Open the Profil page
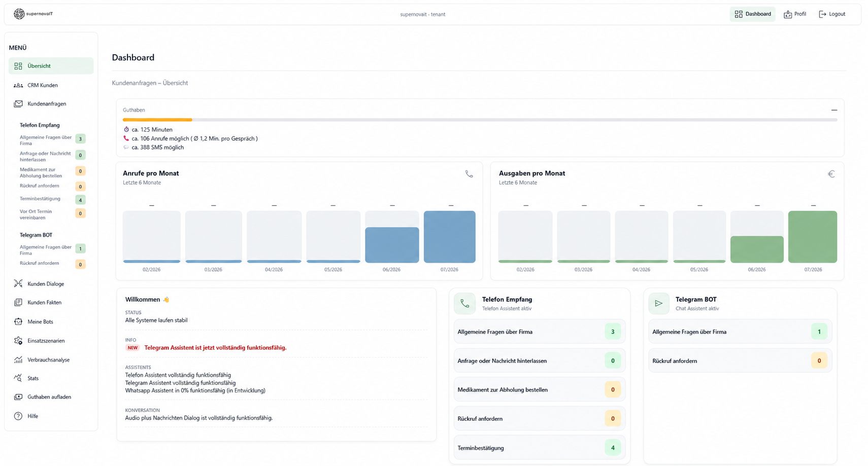 [x=795, y=14]
